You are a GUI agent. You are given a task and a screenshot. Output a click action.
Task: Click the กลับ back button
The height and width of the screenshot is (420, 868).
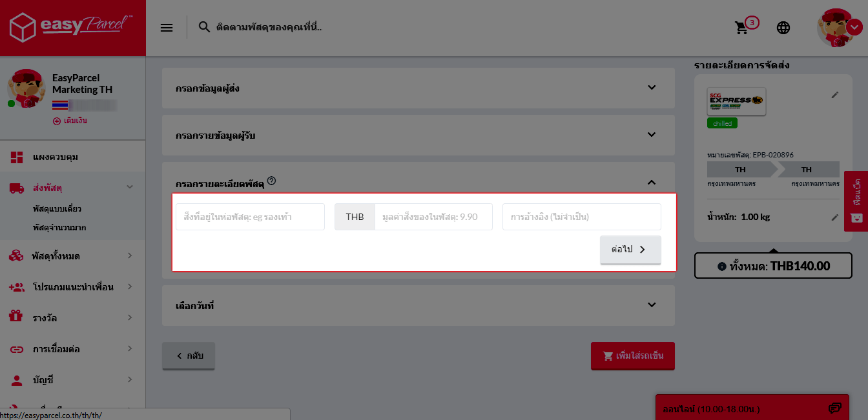coord(188,356)
